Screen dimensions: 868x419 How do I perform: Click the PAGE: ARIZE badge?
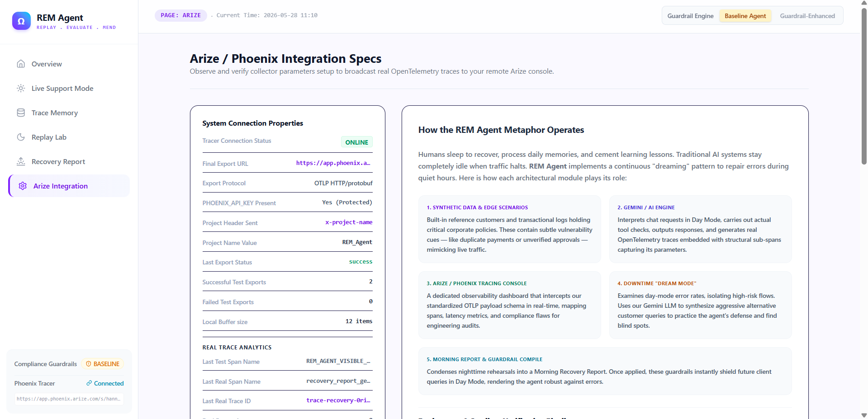tap(181, 15)
